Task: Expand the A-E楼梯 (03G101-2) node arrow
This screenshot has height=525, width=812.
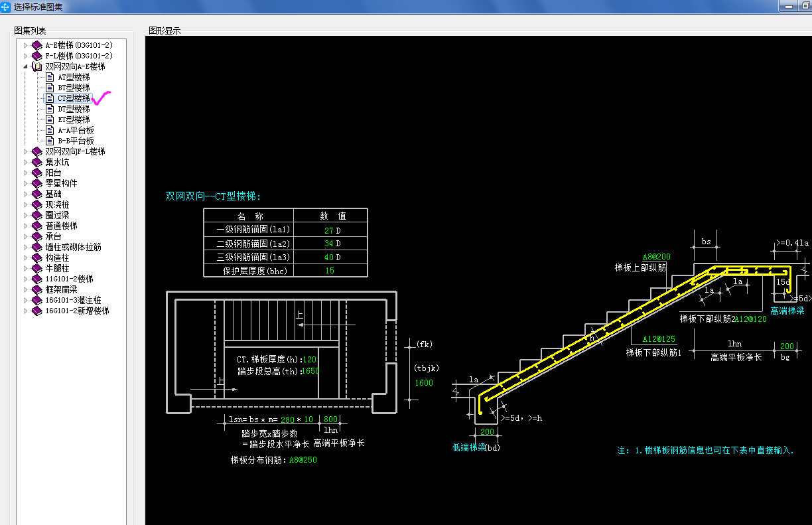Action: [x=26, y=45]
